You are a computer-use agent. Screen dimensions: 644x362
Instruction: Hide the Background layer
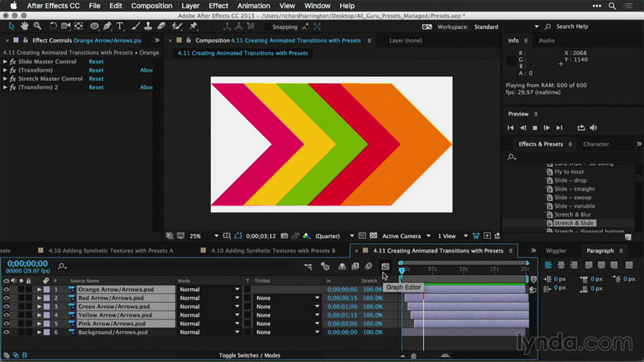(x=6, y=333)
